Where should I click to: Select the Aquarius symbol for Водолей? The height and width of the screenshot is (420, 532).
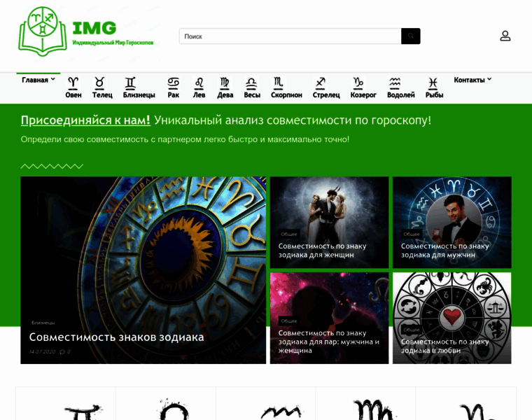tap(395, 82)
